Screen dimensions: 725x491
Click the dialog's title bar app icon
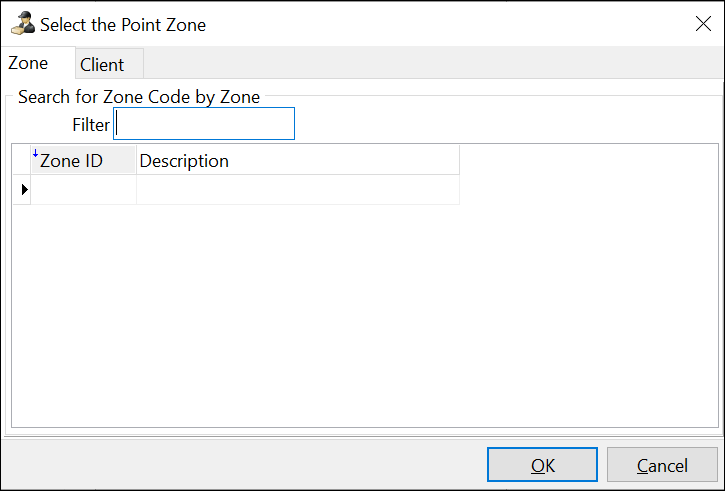point(21,24)
